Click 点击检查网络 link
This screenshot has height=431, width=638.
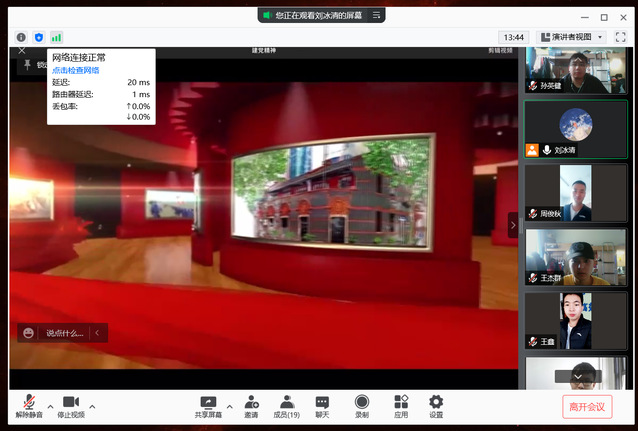76,70
